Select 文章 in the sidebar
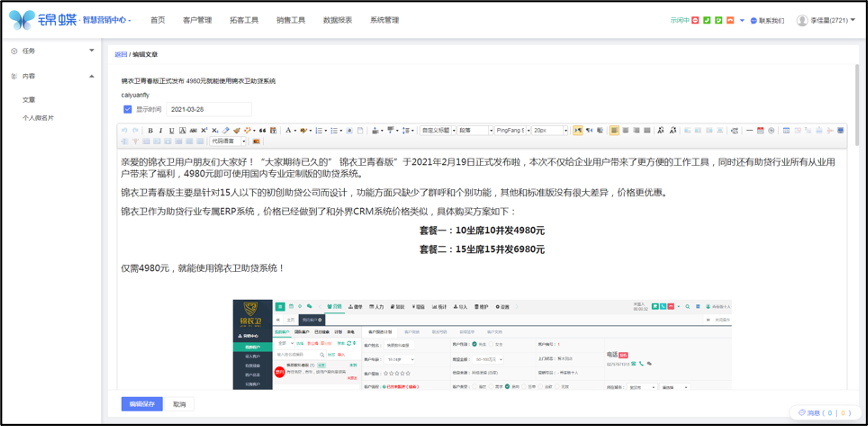Screen dimensions: 868x427 [29, 100]
